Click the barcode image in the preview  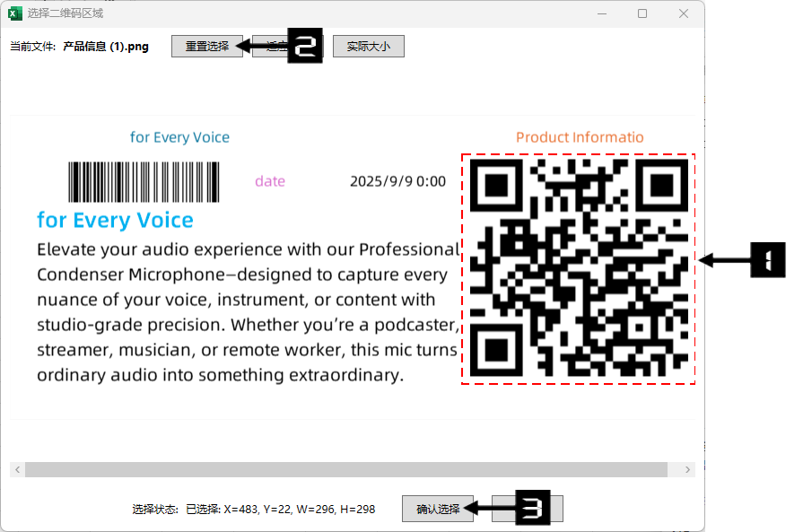pos(144,182)
